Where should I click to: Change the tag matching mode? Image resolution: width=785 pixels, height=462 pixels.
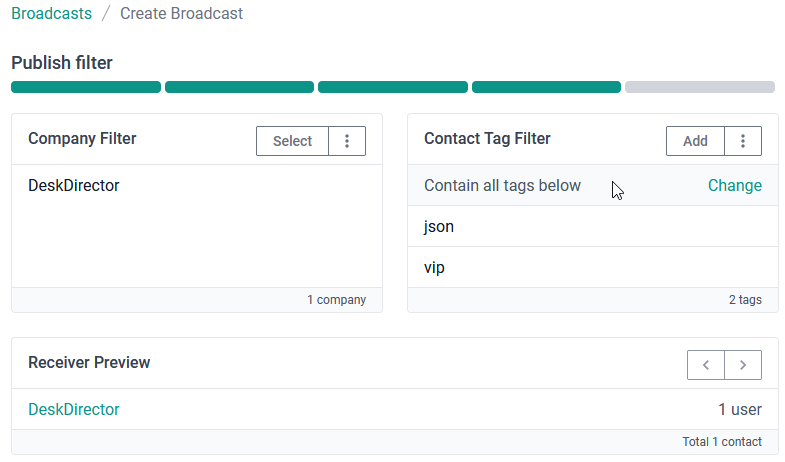point(734,186)
